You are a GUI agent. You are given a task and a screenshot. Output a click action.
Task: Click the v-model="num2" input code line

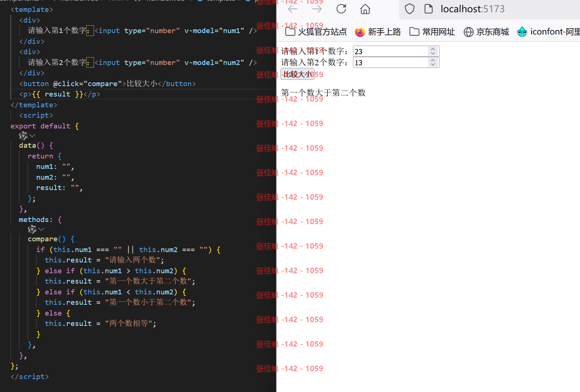(x=142, y=63)
